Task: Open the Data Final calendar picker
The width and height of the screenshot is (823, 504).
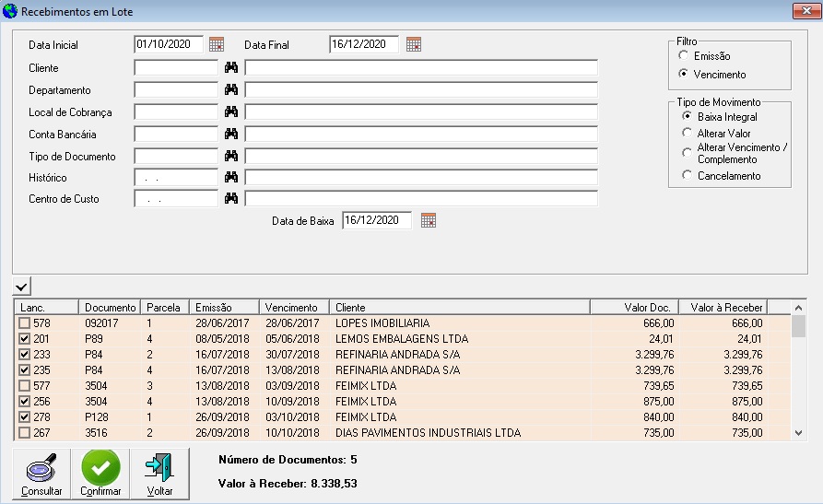Action: (x=414, y=44)
